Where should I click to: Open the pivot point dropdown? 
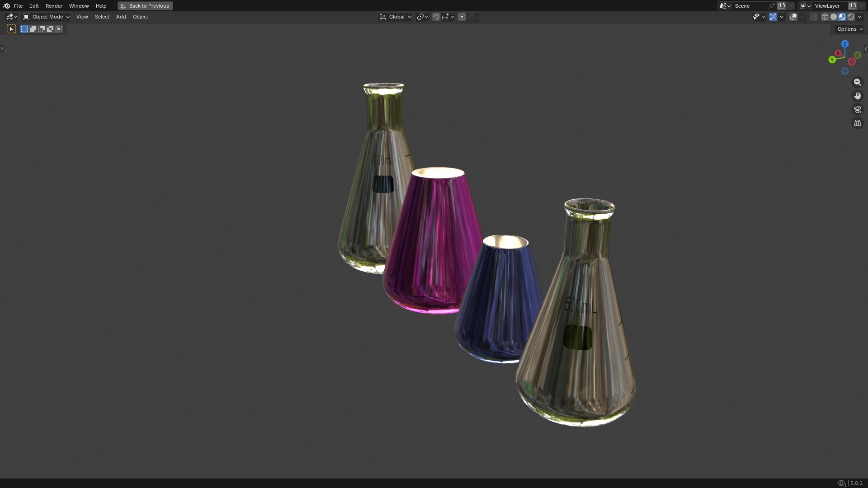click(422, 17)
